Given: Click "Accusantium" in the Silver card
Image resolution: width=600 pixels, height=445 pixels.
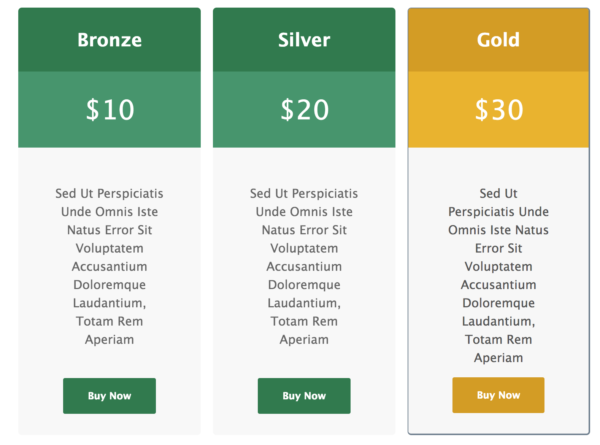Looking at the screenshot, I should pyautogui.click(x=304, y=267).
